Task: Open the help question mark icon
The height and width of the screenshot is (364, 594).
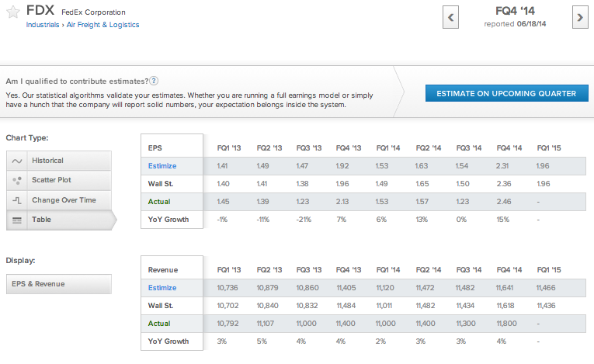Action: point(154,81)
